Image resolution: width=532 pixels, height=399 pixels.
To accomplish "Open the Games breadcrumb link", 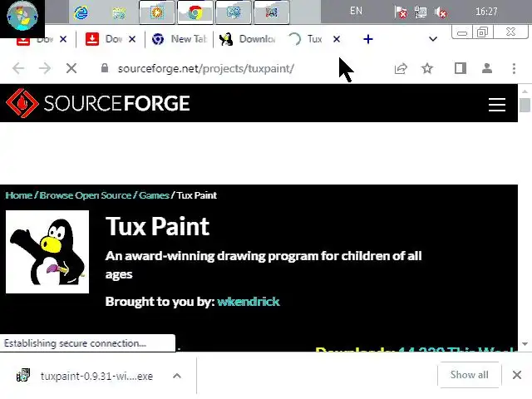I will [x=154, y=195].
